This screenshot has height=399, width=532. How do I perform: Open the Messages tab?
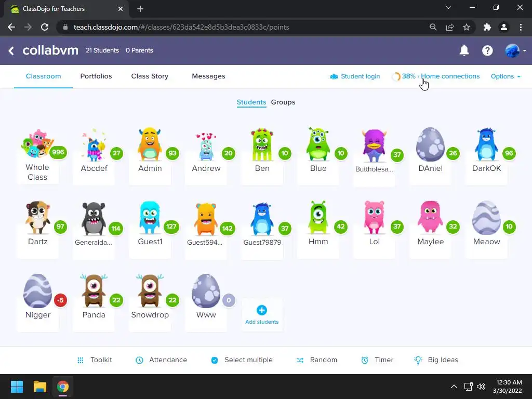(208, 76)
